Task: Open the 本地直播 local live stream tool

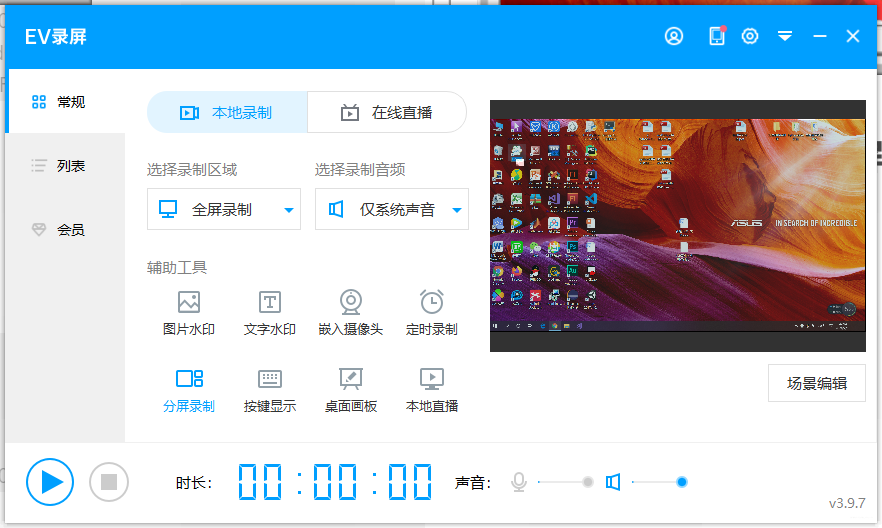Action: (x=431, y=391)
